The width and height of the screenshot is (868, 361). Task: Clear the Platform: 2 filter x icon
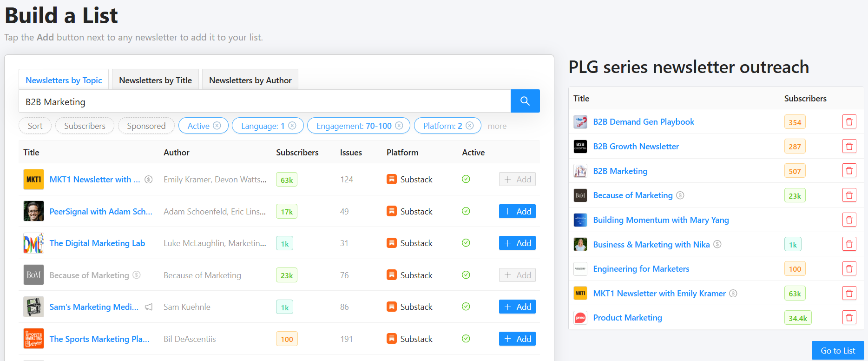470,126
